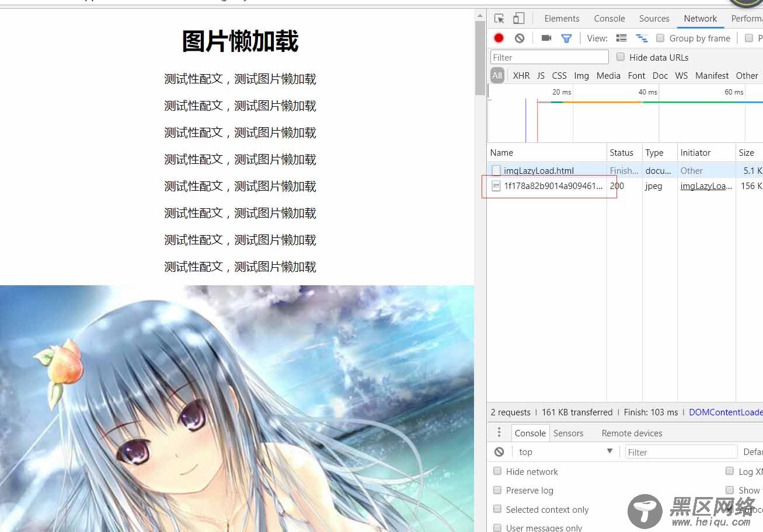Enable Group by frame checkbox
This screenshot has width=763, height=532.
pos(660,38)
